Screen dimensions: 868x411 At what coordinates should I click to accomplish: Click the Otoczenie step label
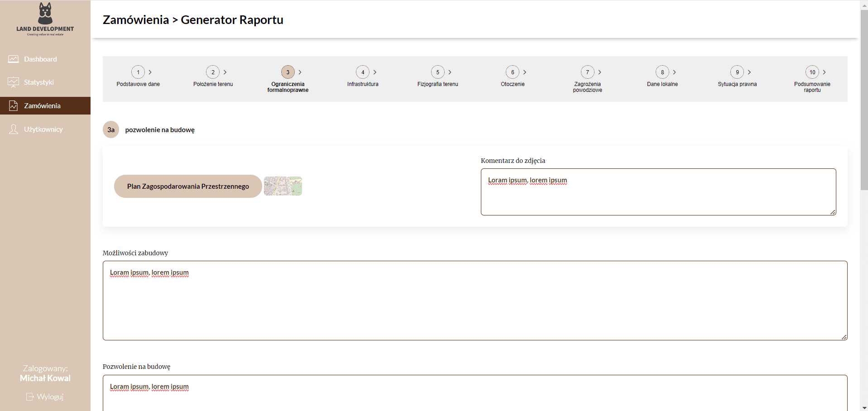click(x=513, y=84)
